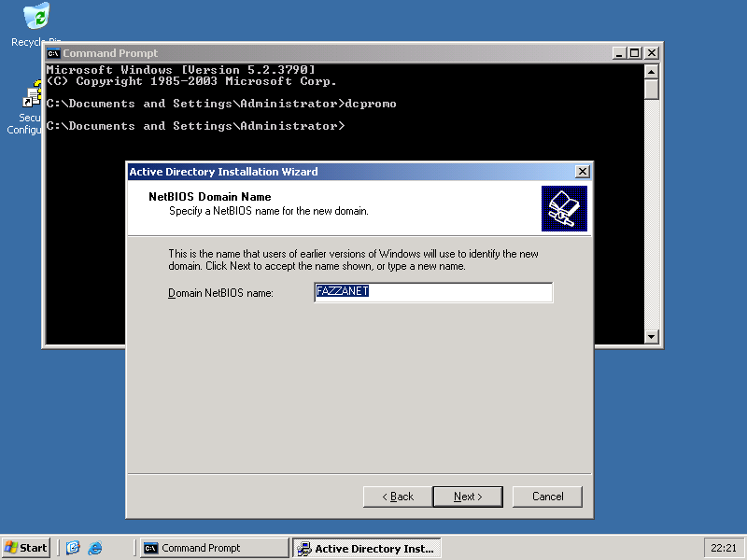The image size is (747, 560).
Task: Click the wizard book icon in header
Action: pos(564,208)
